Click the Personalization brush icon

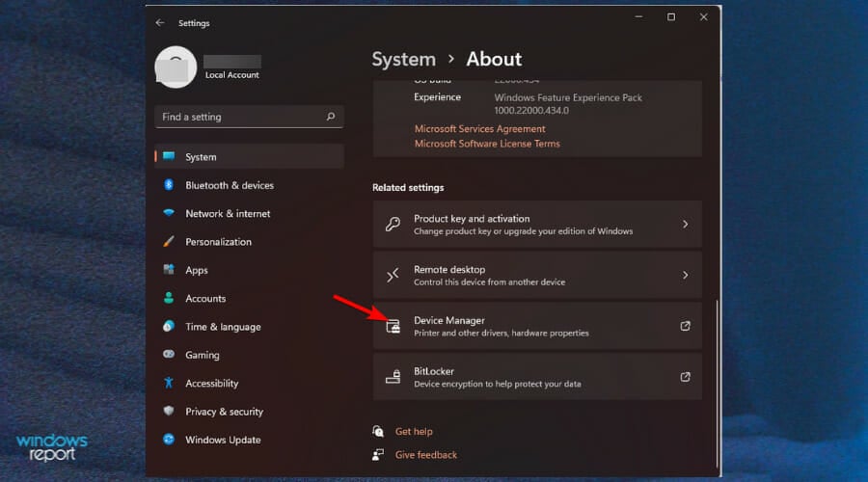coord(169,241)
